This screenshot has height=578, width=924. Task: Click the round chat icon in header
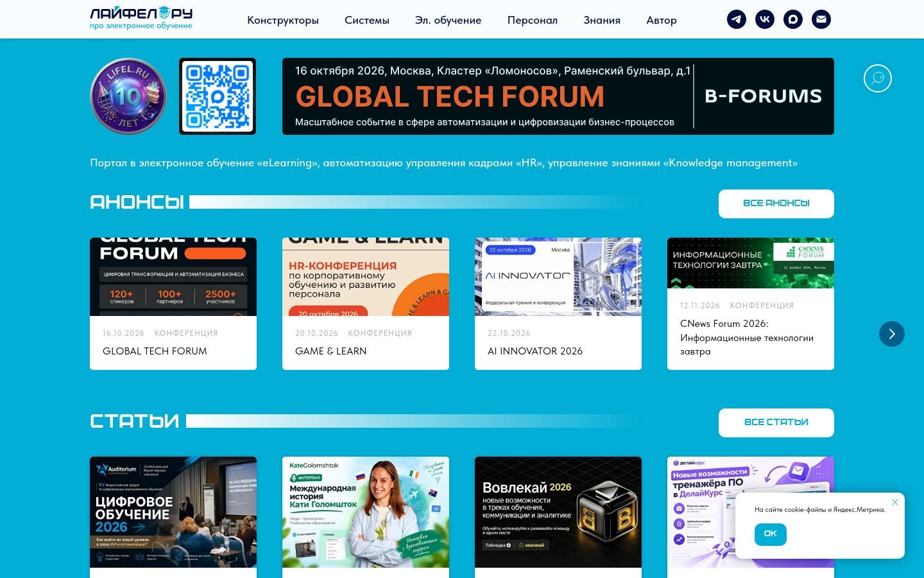click(x=793, y=19)
